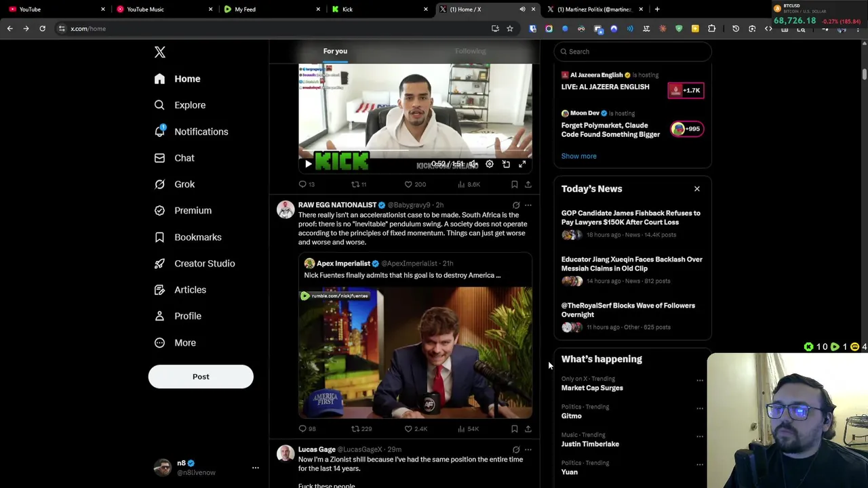Image resolution: width=868 pixels, height=488 pixels.
Task: Open Grok explain on Lucas Gage post
Action: click(x=516, y=449)
